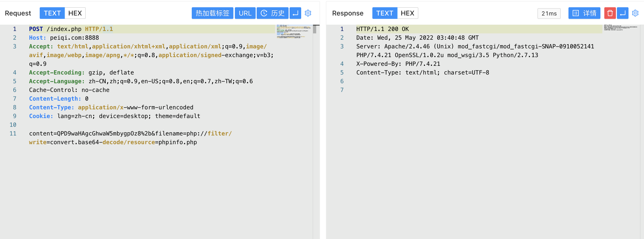Click the Request editor vertical scrollbar
This screenshot has height=239, width=644.
[x=314, y=29]
